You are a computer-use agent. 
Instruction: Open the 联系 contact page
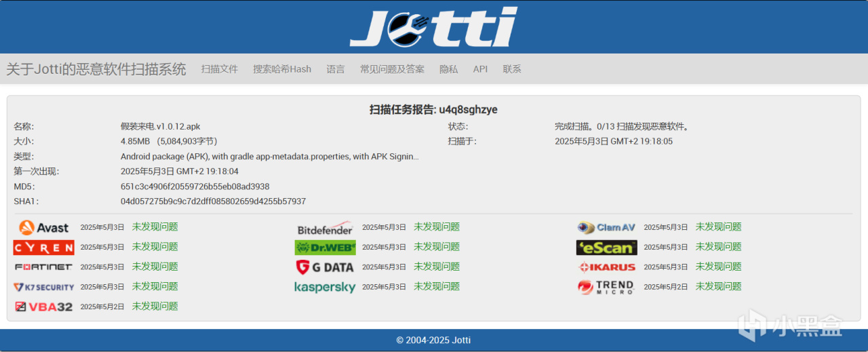pyautogui.click(x=512, y=69)
